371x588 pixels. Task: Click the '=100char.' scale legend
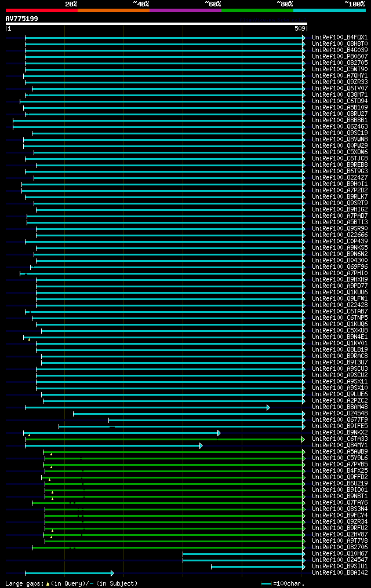point(283,583)
